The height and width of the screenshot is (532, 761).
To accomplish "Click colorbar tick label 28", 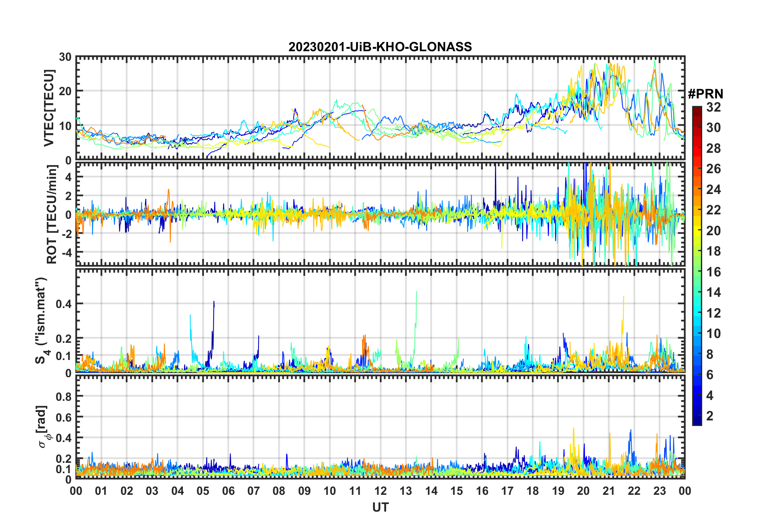I will (714, 148).
